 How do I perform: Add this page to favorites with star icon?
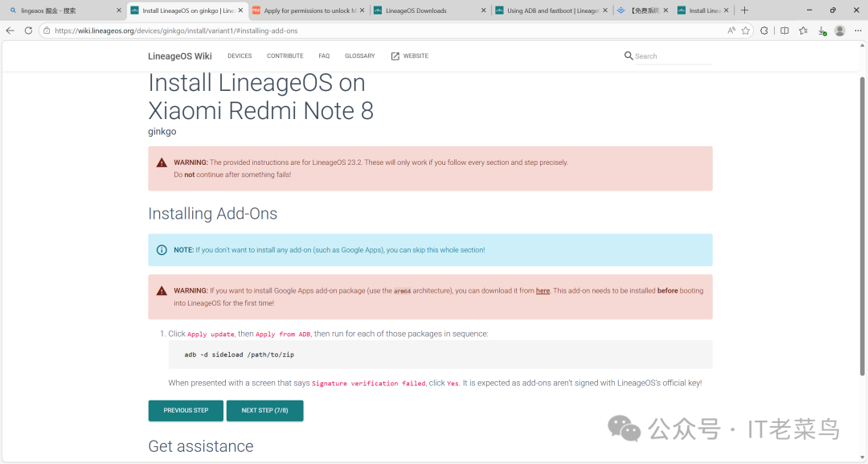[746, 31]
